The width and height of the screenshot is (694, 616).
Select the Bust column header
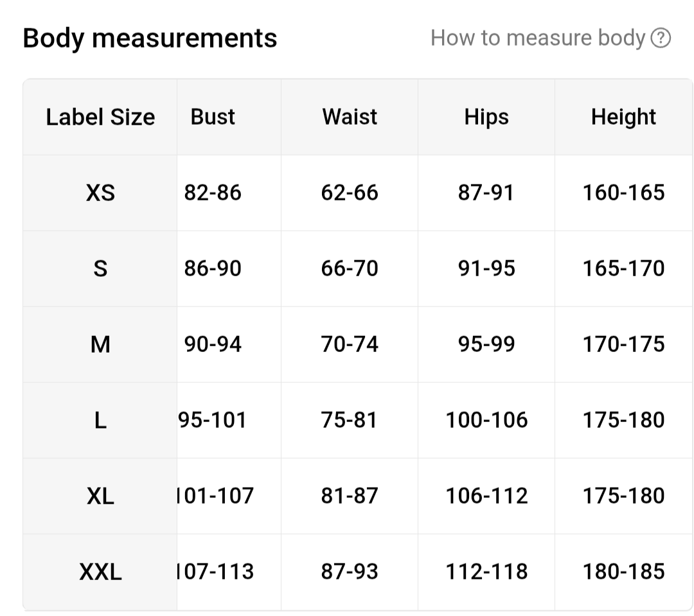[x=213, y=117]
